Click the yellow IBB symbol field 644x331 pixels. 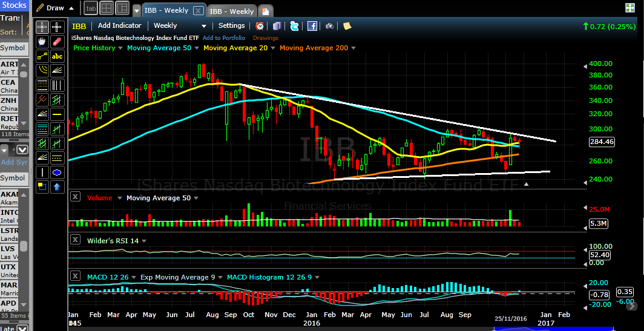click(79, 26)
